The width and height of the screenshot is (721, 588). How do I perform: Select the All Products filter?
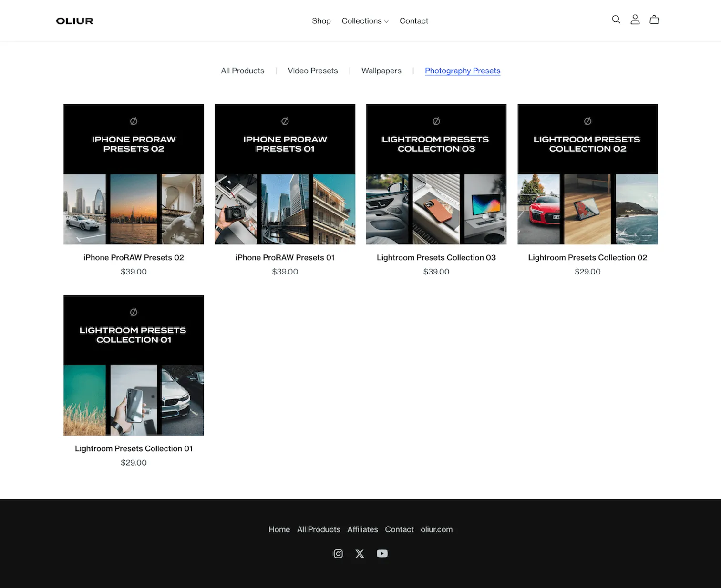tap(242, 71)
